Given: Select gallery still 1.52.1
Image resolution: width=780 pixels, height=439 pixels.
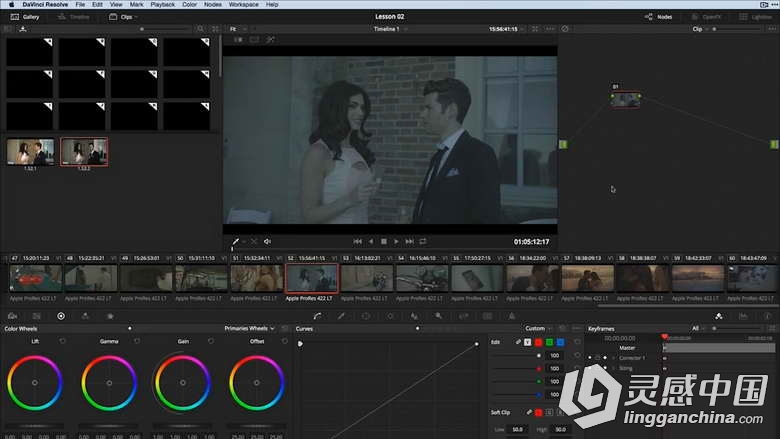Looking at the screenshot, I should coord(30,152).
